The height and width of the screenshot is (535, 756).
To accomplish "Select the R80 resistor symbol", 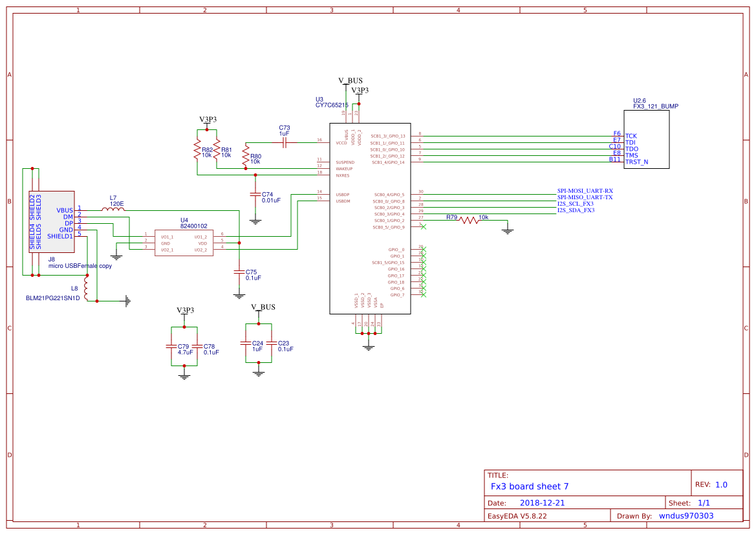I will 246,155.
